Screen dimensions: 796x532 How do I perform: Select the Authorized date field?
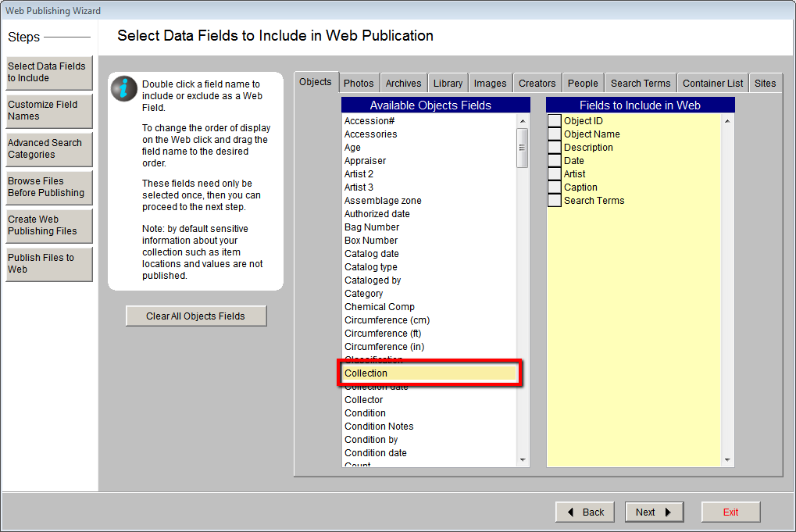click(x=429, y=214)
